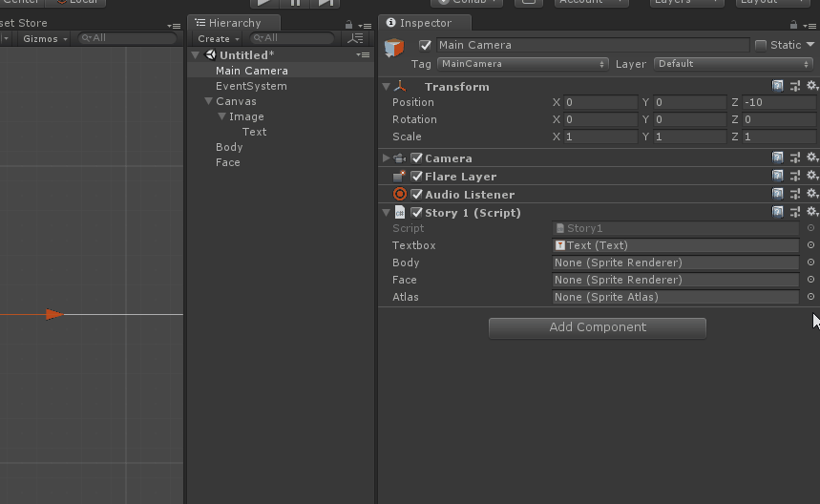
Task: Toggle Main Camera active checkbox
Action: pyautogui.click(x=425, y=46)
